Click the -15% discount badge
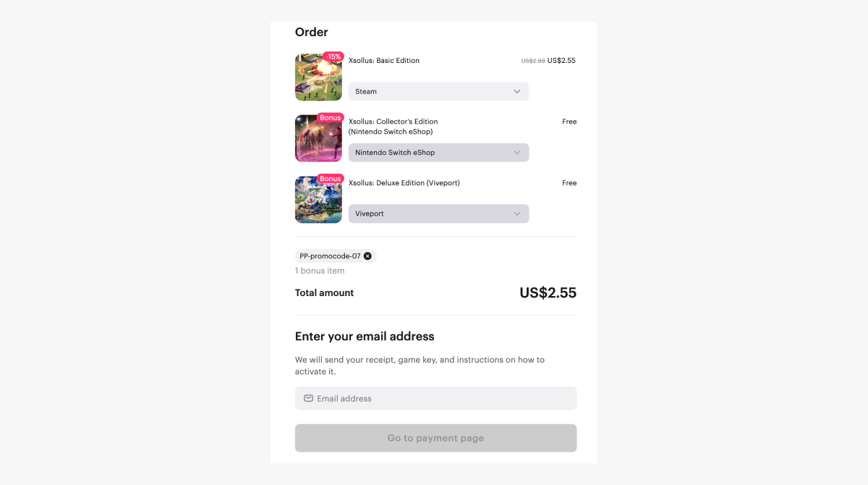 pos(333,56)
